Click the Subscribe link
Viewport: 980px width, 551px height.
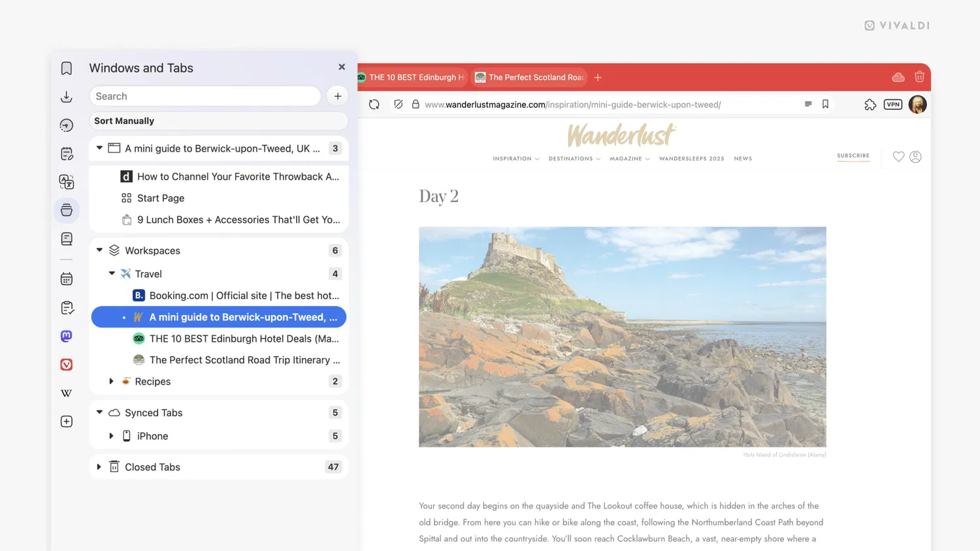pos(853,156)
